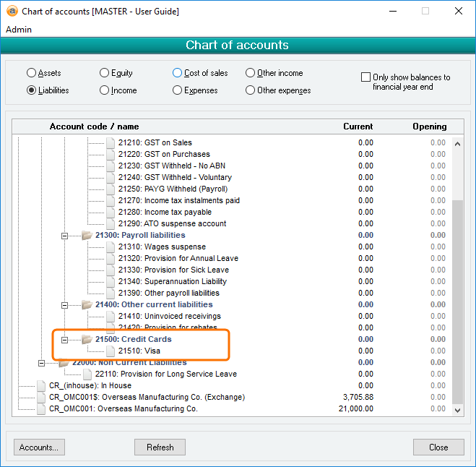Viewport: 476px width, 467px height.
Task: Open the Admin menu
Action: coord(18,30)
